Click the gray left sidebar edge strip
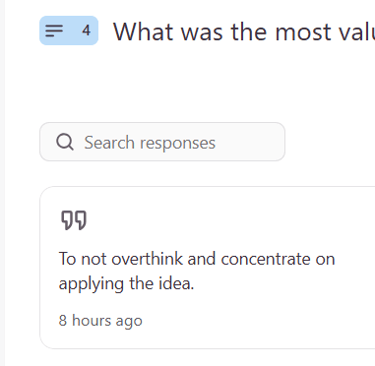Image resolution: width=375 pixels, height=366 pixels. click(2, 183)
